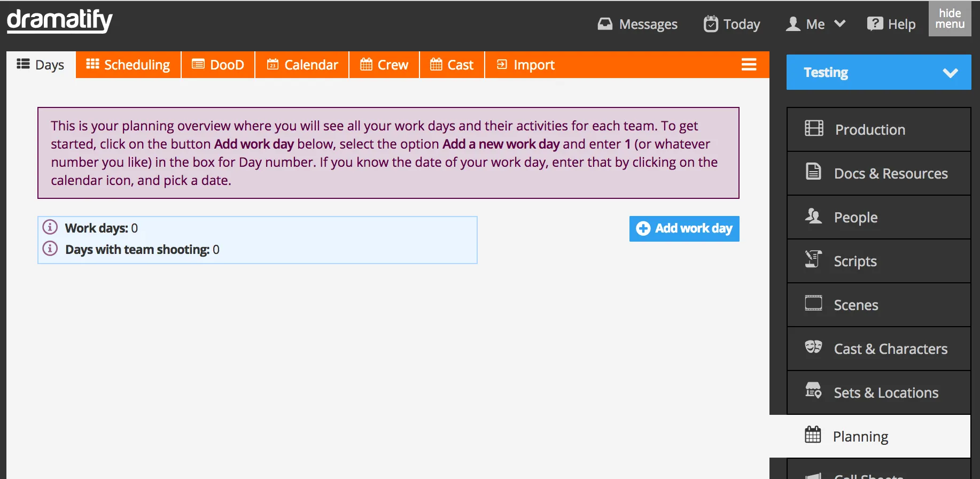Click the Crew calendar icon
Viewport: 980px width, 479px height.
pos(366,64)
